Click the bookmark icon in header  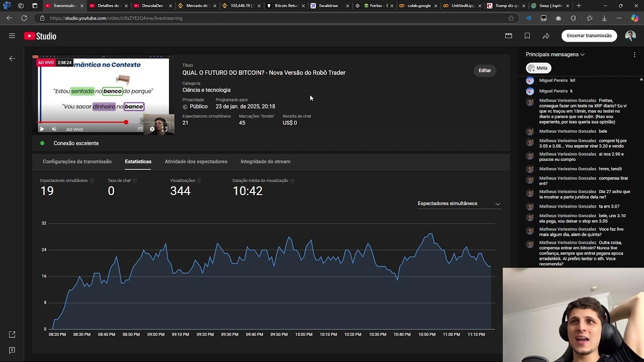pyautogui.click(x=527, y=36)
